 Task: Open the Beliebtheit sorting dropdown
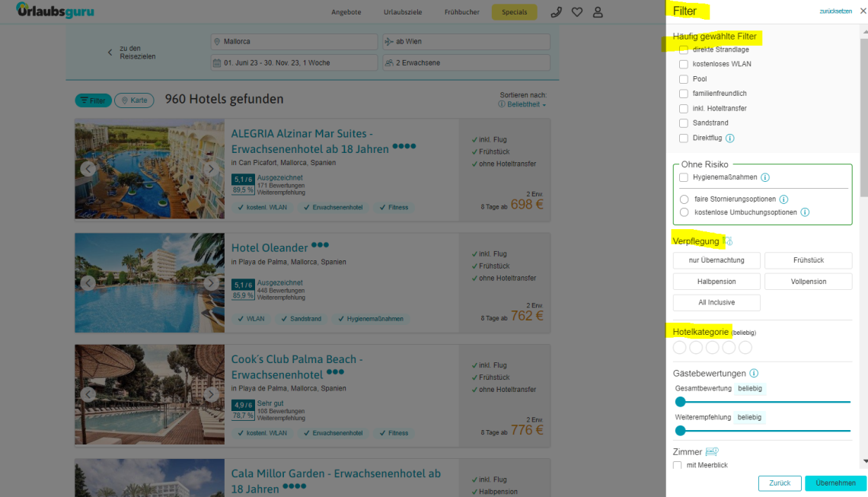(522, 104)
